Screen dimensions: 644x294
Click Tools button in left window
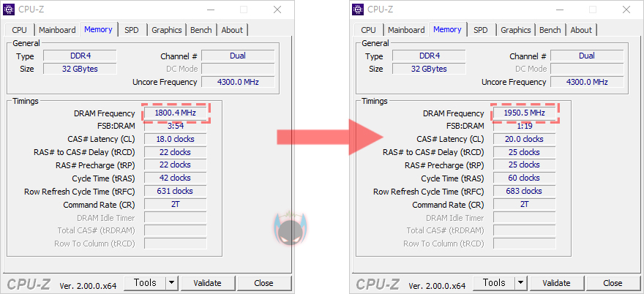click(x=145, y=283)
